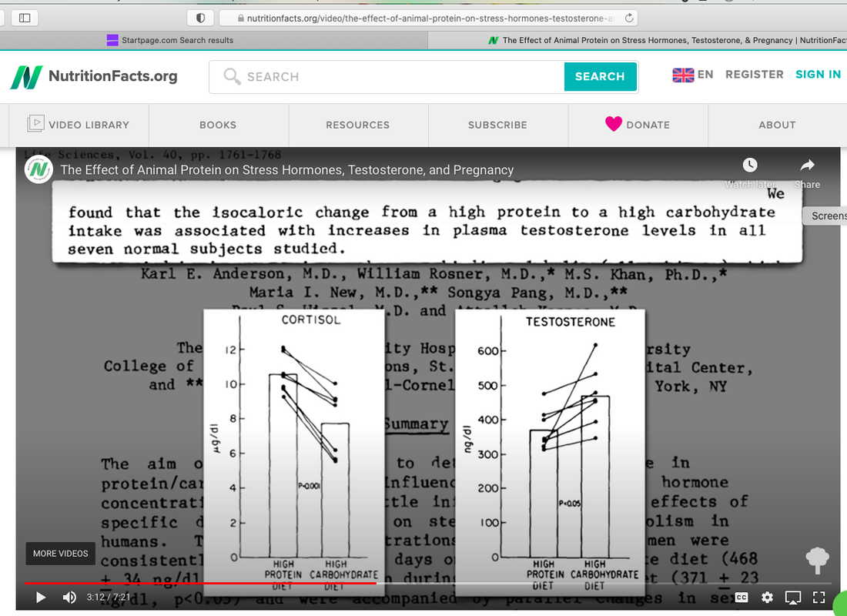Click the Video Library play icon
The image size is (847, 616).
35,124
